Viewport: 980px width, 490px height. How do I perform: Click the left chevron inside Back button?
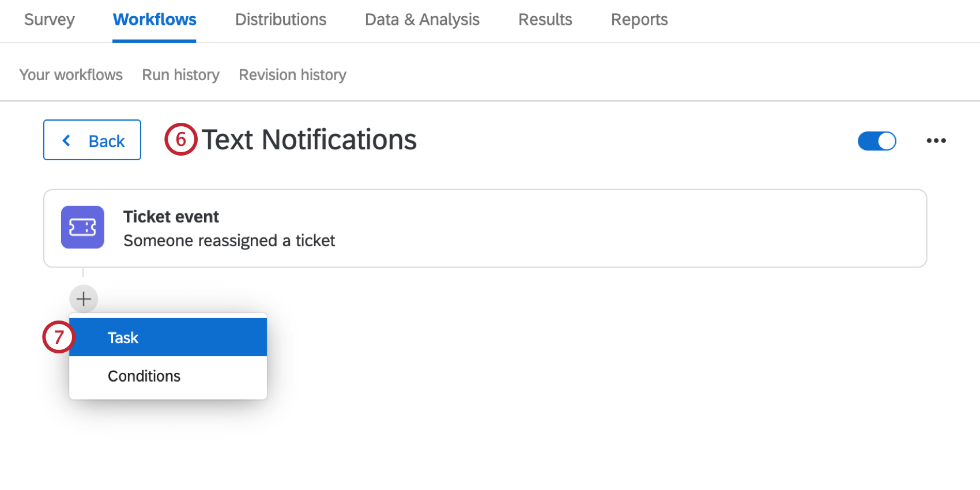(66, 140)
